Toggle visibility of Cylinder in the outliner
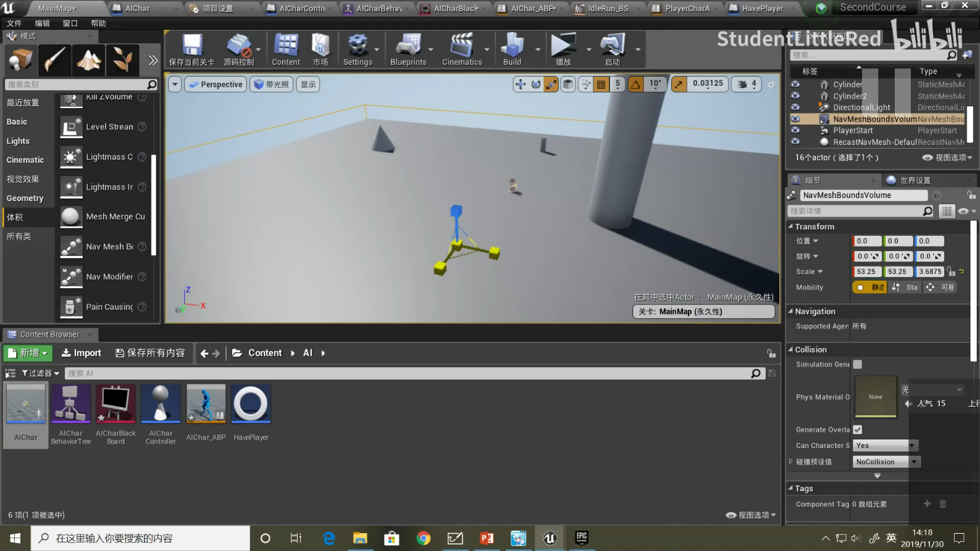The width and height of the screenshot is (980, 551). [x=795, y=85]
